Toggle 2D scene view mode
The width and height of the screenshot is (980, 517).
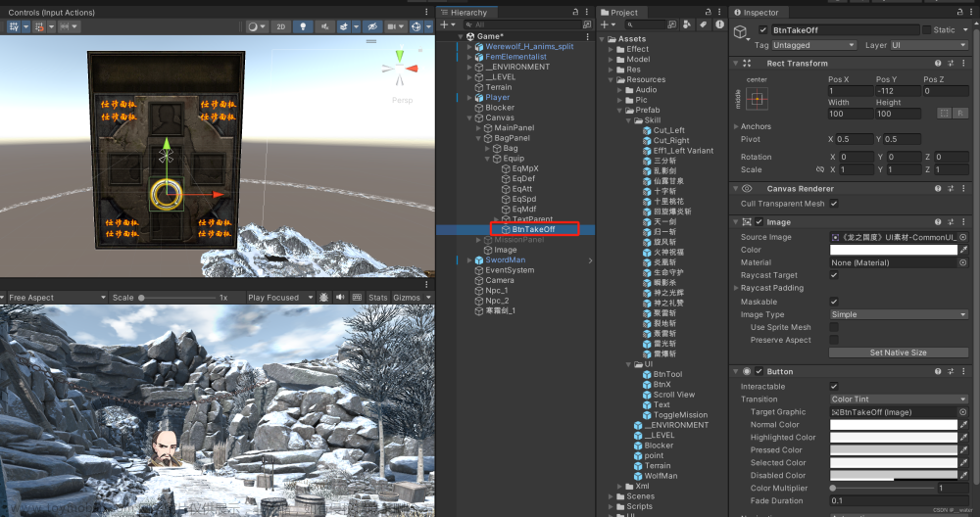click(x=281, y=26)
